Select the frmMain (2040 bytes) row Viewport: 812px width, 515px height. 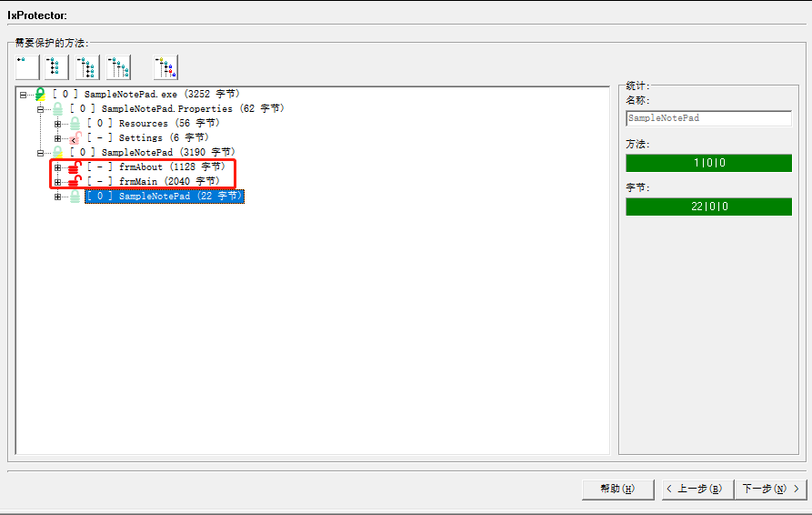click(x=154, y=181)
